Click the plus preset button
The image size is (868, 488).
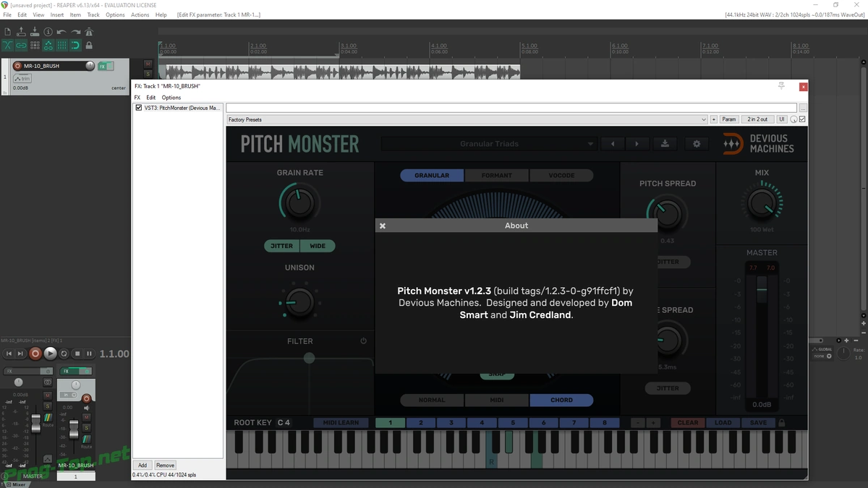714,119
